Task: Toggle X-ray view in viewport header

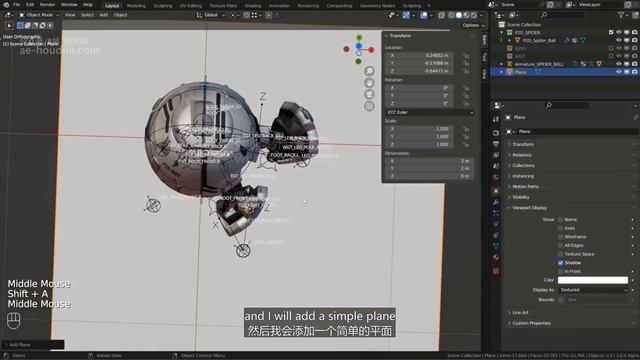Action: (441, 15)
